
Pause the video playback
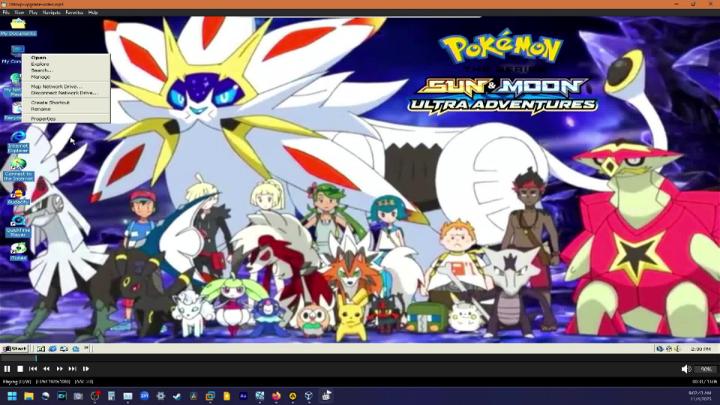click(x=7, y=369)
